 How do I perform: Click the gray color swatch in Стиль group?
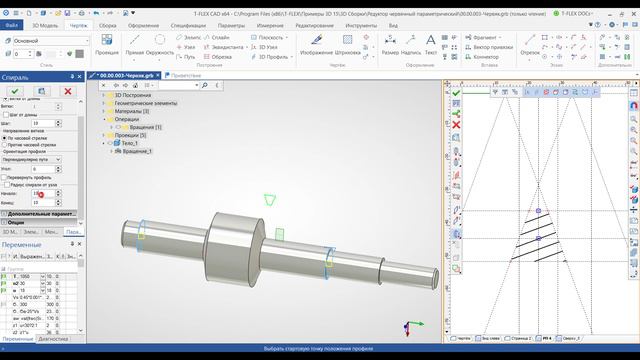(x=80, y=53)
